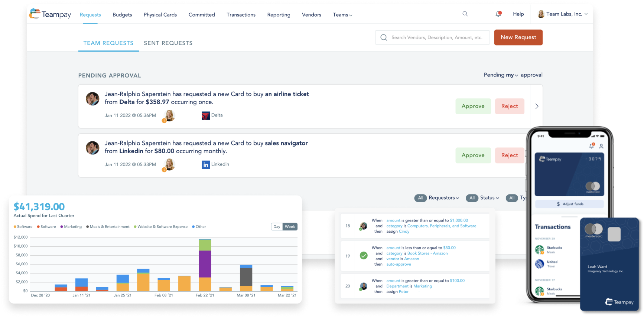Screen dimensions: 644x318
Task: Tap the dollar icon on Adjust funds
Action: coord(558,204)
